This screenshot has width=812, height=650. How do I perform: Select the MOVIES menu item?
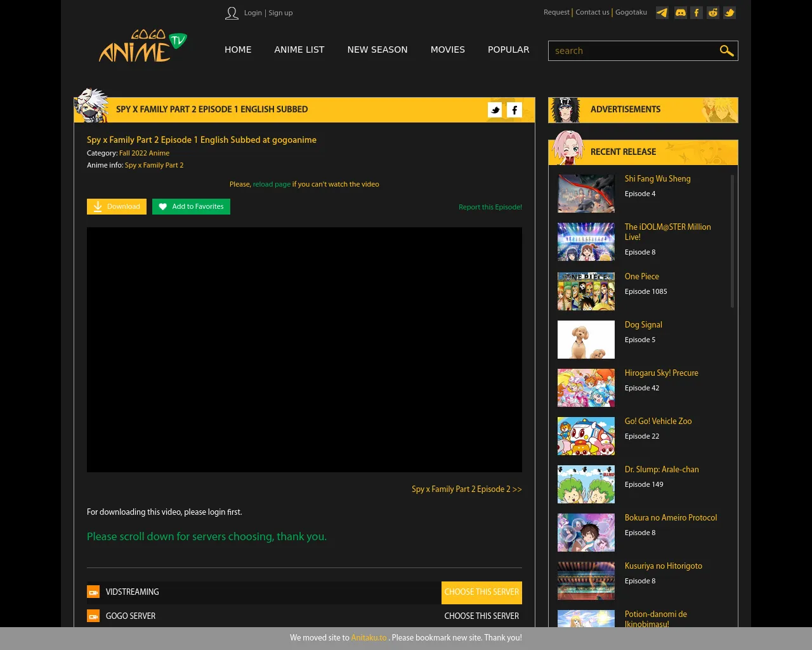click(448, 50)
